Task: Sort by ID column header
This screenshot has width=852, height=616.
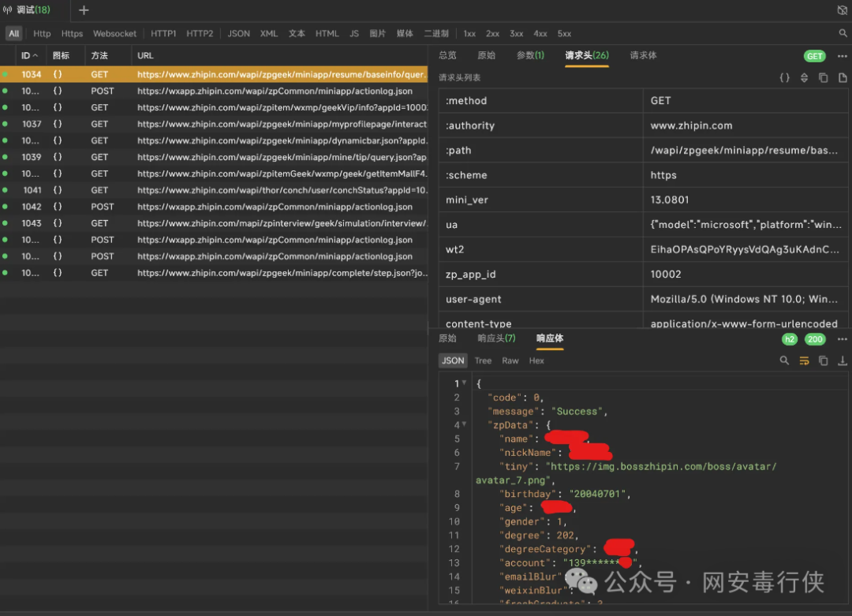Action: point(29,55)
